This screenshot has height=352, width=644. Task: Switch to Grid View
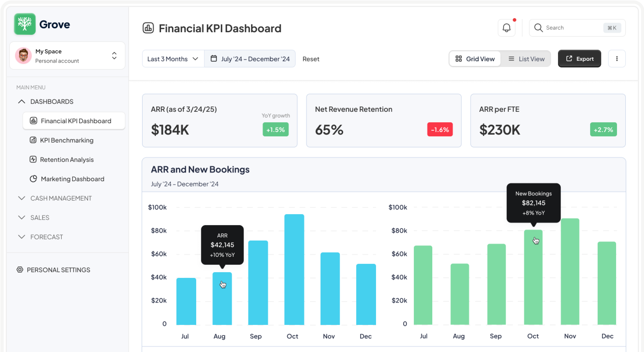(475, 59)
